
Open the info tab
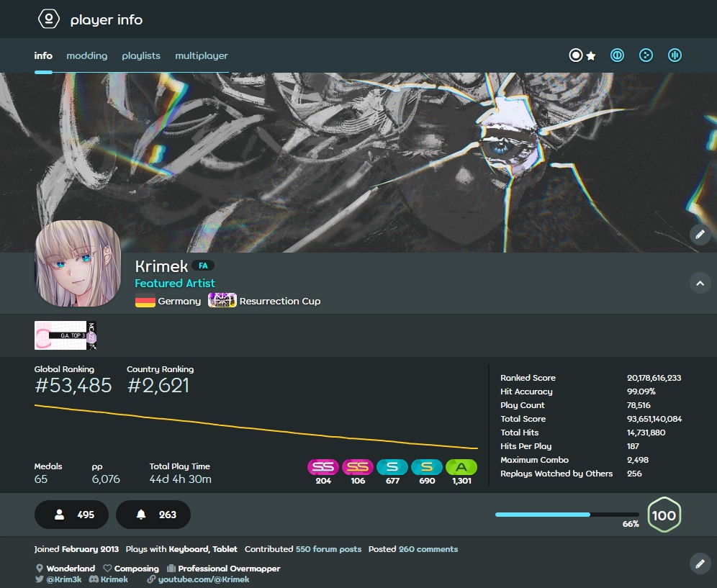pyautogui.click(x=43, y=55)
